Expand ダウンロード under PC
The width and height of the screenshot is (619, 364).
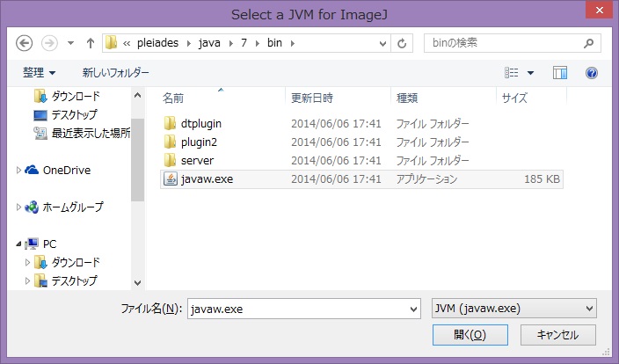[27, 262]
